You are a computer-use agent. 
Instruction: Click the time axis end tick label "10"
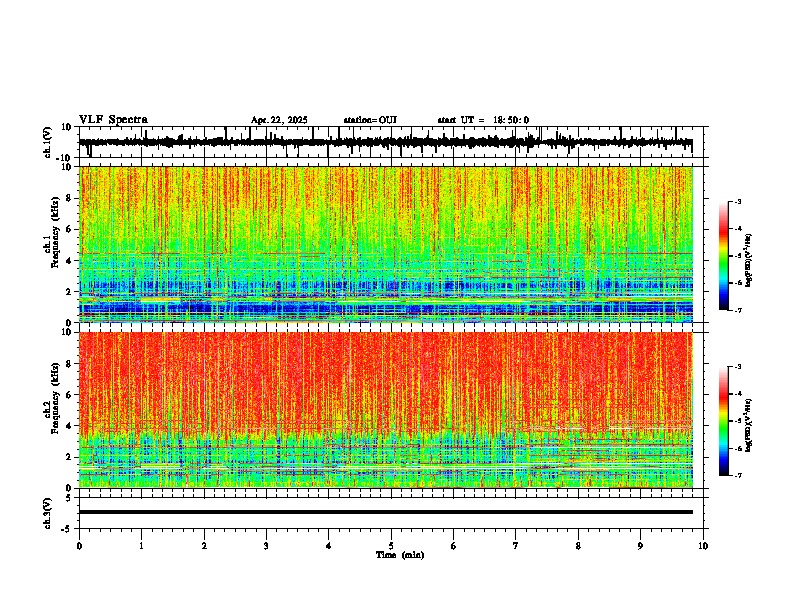703,546
